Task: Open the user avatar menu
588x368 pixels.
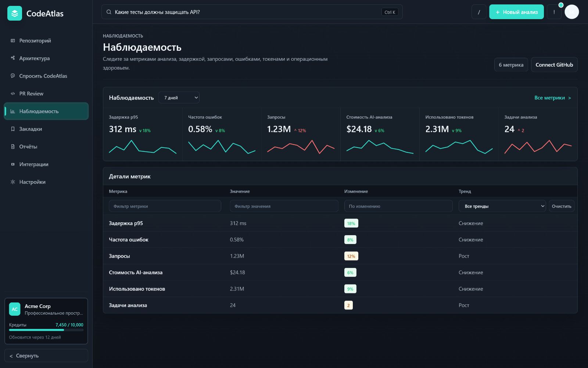Action: click(571, 12)
